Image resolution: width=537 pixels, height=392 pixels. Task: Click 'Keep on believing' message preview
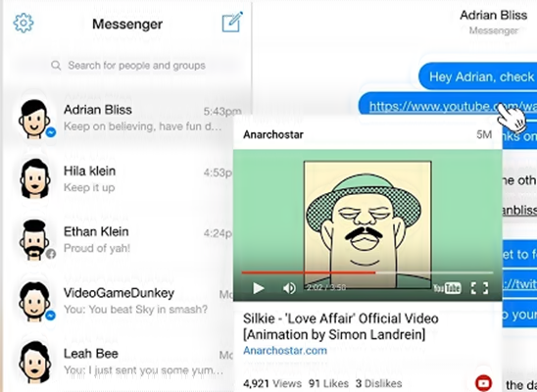pos(142,126)
